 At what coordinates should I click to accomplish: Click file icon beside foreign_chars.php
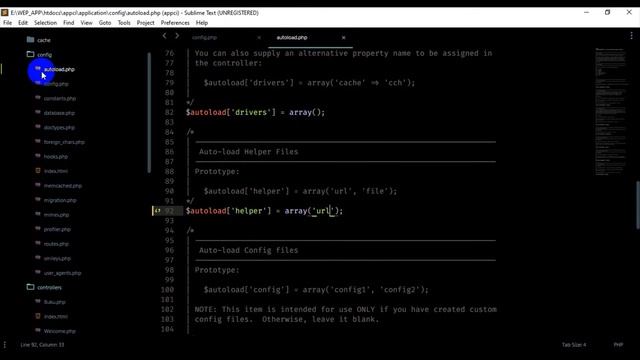click(x=38, y=142)
